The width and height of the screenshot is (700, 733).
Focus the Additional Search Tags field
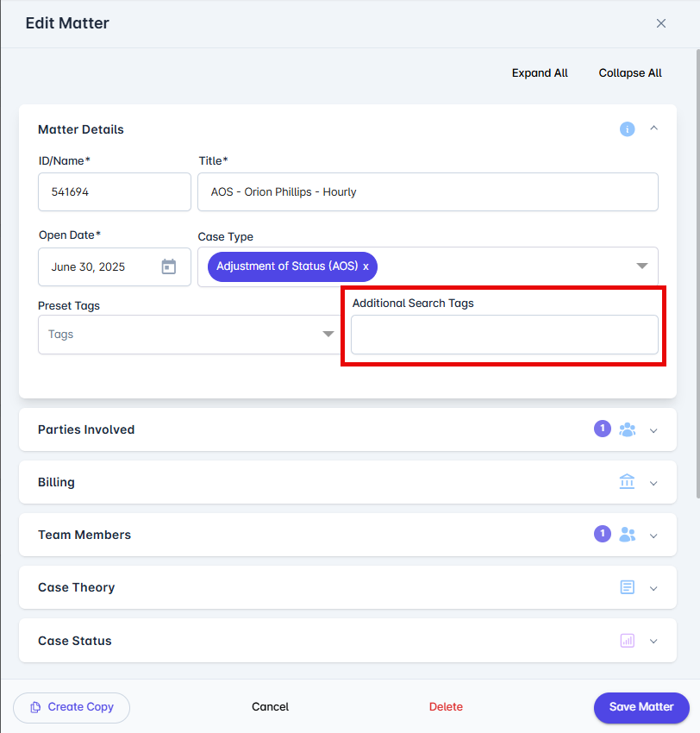click(x=504, y=335)
